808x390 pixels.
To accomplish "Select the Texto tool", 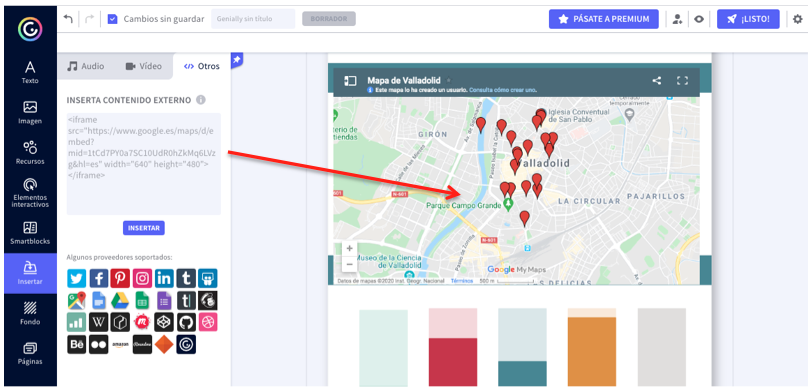I will [30, 72].
